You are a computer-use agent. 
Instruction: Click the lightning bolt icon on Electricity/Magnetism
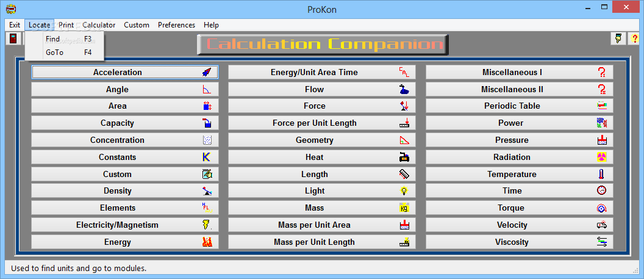pyautogui.click(x=207, y=225)
